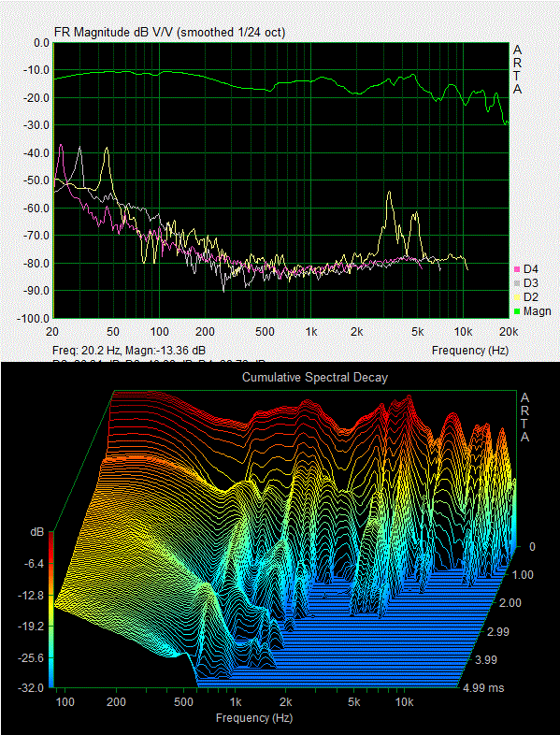Click the 4.99 ms time axis label
The height and width of the screenshot is (735, 560).
tap(485, 688)
